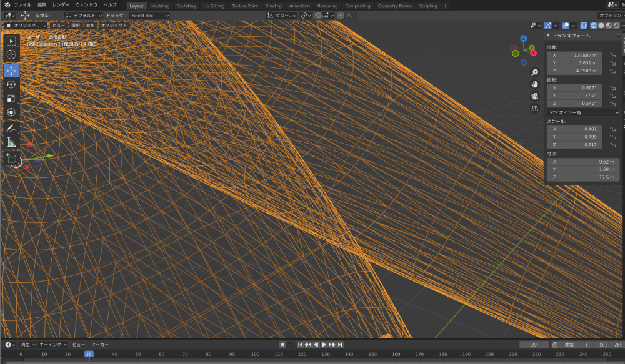Add a new workspace with the plus tab
Viewport: 625px width, 364px height.
[445, 6]
